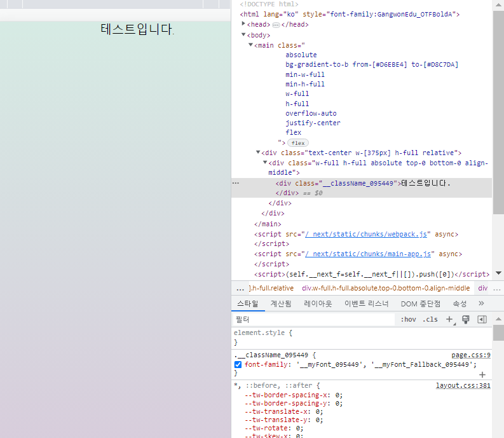The width and height of the screenshot is (504, 438).
Task: Toggle rendering emulation paintbrush icon
Action: pos(466,319)
